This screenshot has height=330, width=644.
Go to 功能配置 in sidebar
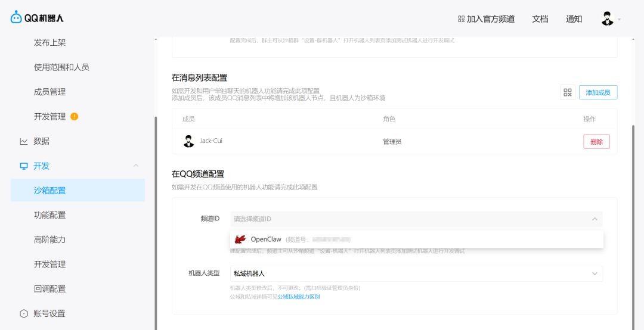tap(49, 215)
